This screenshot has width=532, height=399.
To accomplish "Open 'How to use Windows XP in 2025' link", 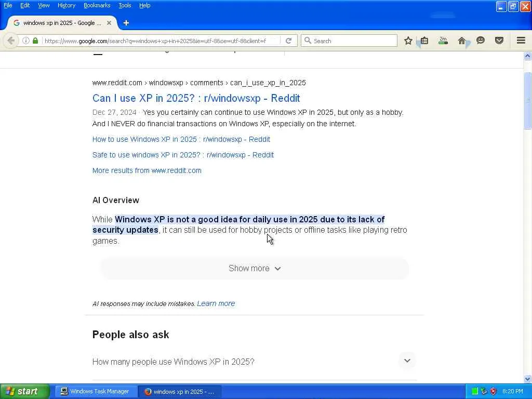I will click(x=181, y=139).
